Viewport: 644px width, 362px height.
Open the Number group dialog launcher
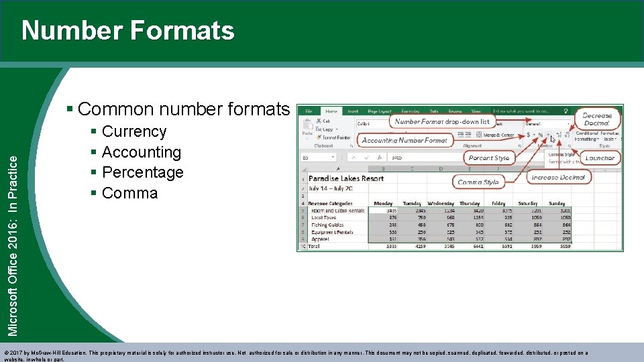pos(570,146)
